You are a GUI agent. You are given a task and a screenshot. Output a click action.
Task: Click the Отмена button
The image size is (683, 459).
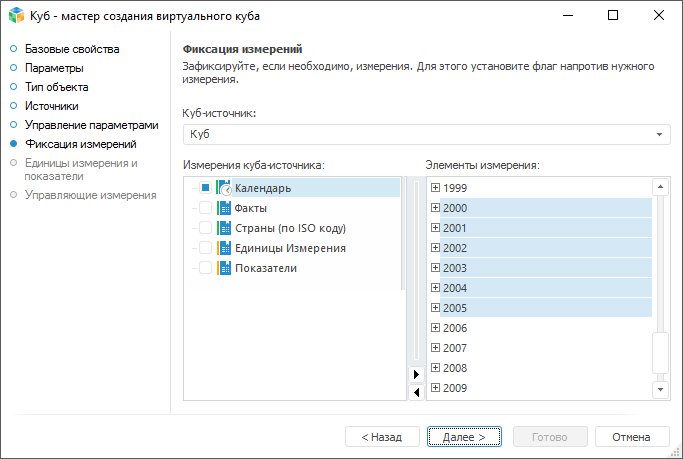click(x=631, y=437)
